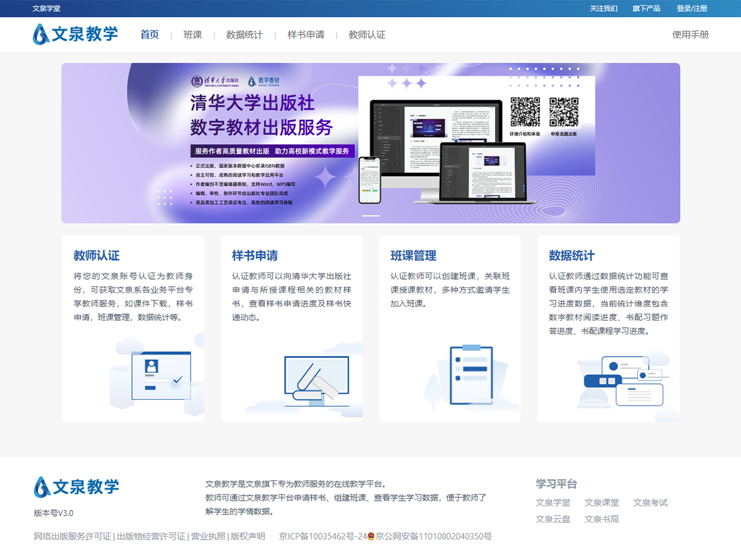Click banner subtitle 服务作者高质量教材出版
Screen dimensions: 741x560
click(232, 151)
